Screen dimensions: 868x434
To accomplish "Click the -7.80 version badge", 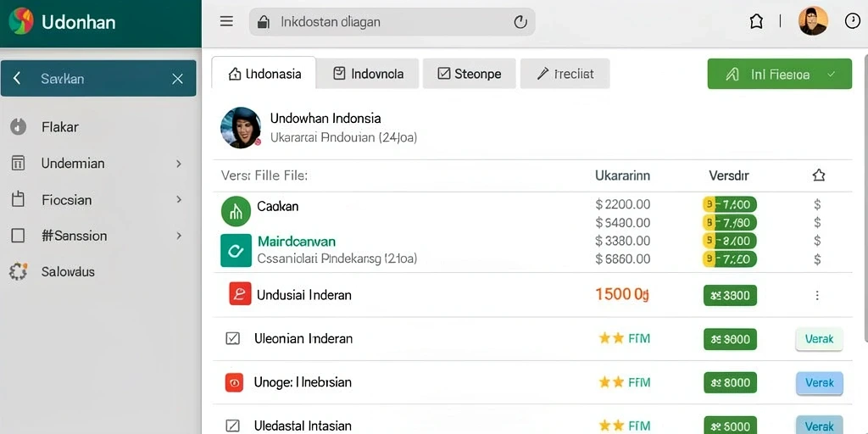I will pyautogui.click(x=729, y=223).
